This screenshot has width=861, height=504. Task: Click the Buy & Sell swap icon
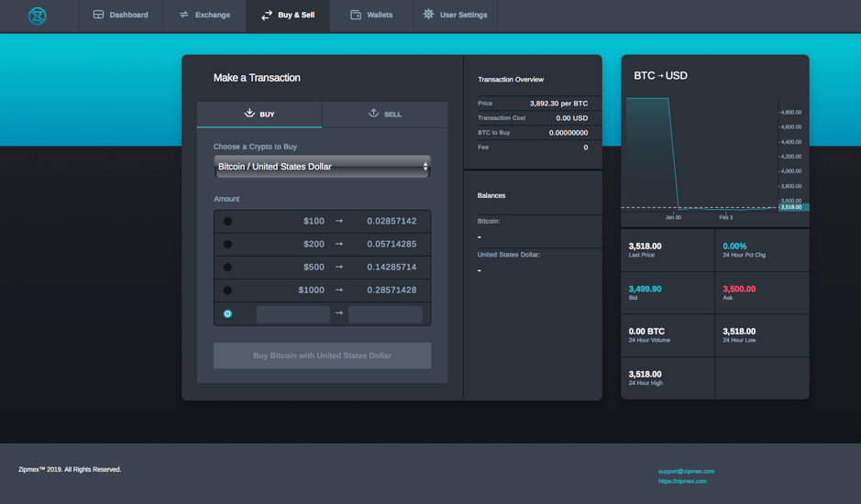tap(267, 16)
